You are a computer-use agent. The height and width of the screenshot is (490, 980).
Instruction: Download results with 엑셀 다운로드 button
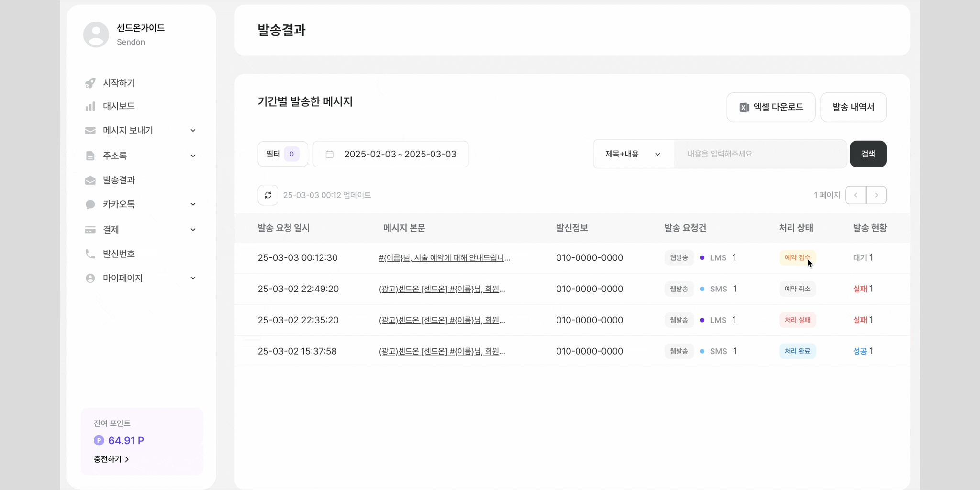[x=771, y=107]
